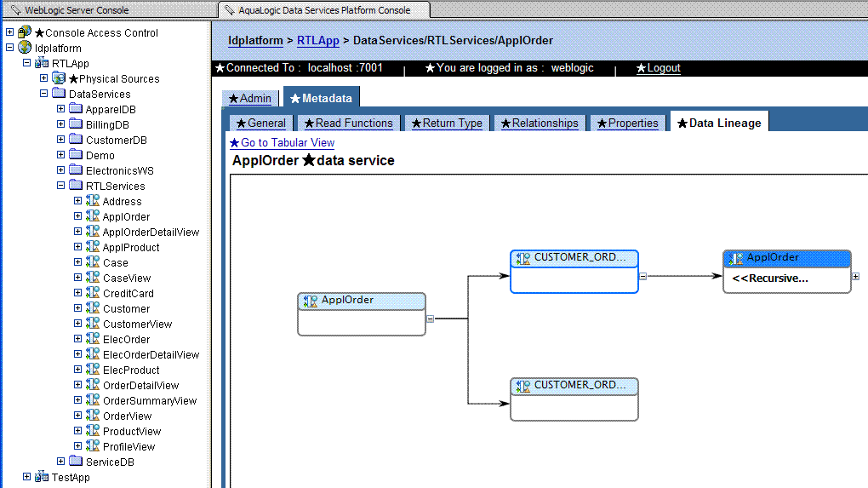The width and height of the screenshot is (868, 488).
Task: Click the ElecOrder data service icon
Action: (93, 338)
